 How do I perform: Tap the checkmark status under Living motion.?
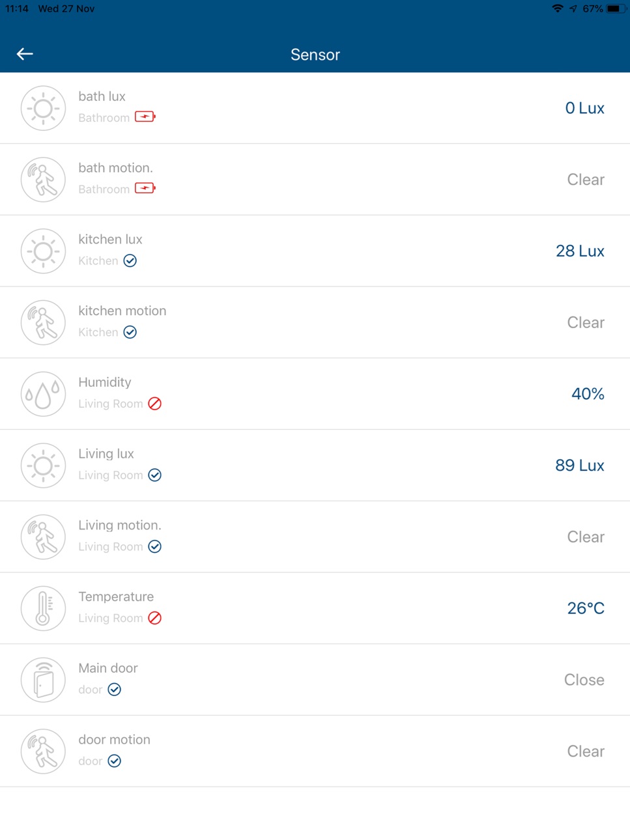coord(154,546)
